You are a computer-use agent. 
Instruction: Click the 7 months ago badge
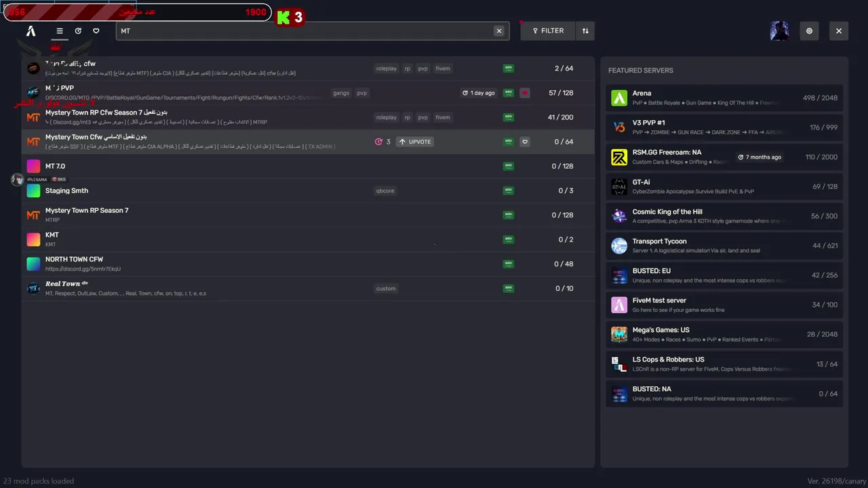759,157
